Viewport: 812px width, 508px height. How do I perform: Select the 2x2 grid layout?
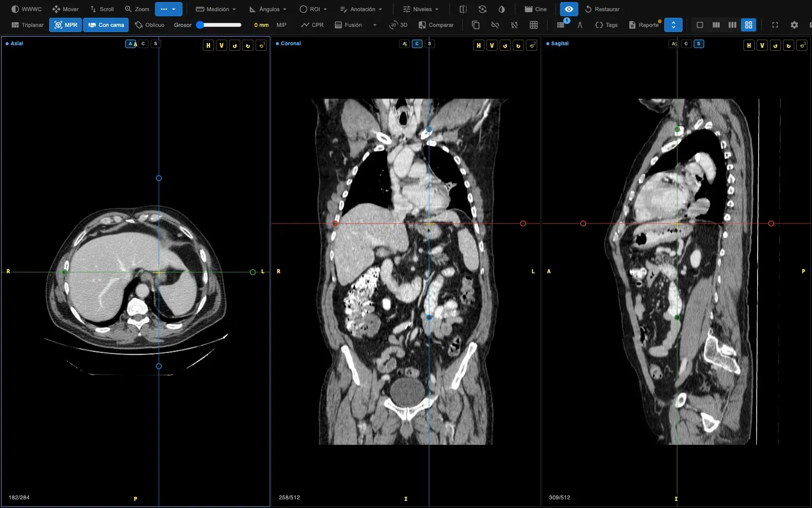749,25
